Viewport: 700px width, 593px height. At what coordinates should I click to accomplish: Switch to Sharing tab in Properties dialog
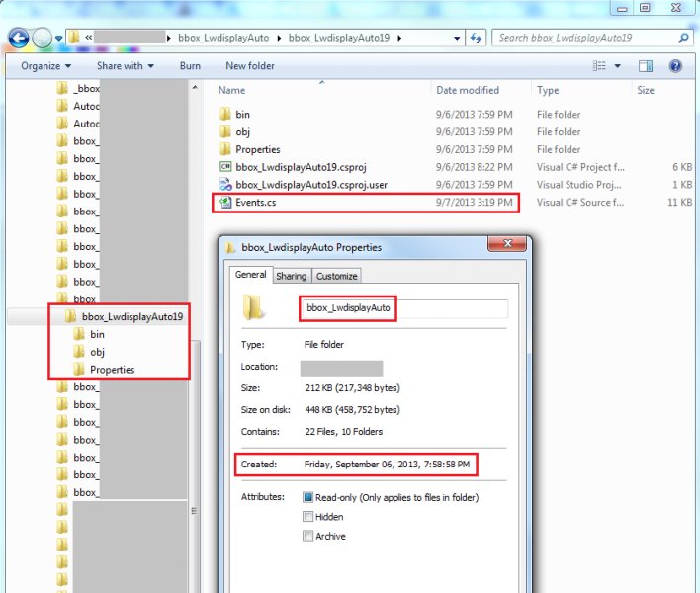coord(291,276)
